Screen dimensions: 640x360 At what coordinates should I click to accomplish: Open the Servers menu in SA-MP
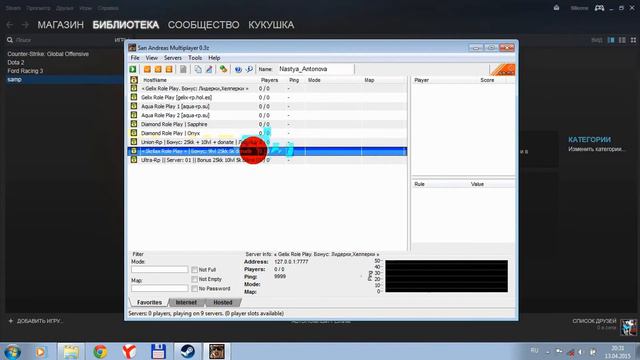pos(173,58)
